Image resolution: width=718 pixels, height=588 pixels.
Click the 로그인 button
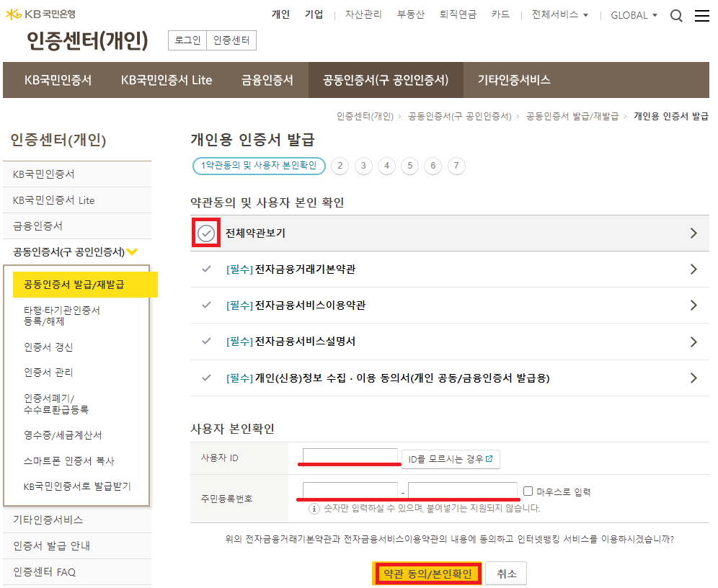point(187,40)
